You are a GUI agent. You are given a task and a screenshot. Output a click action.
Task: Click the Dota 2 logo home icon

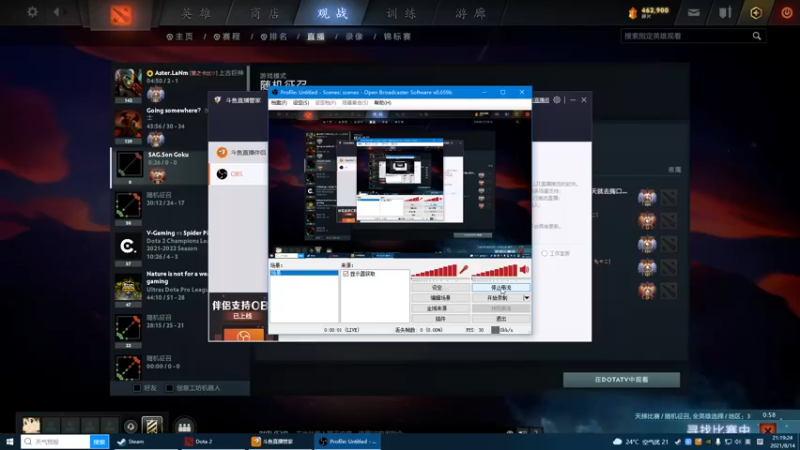(121, 14)
